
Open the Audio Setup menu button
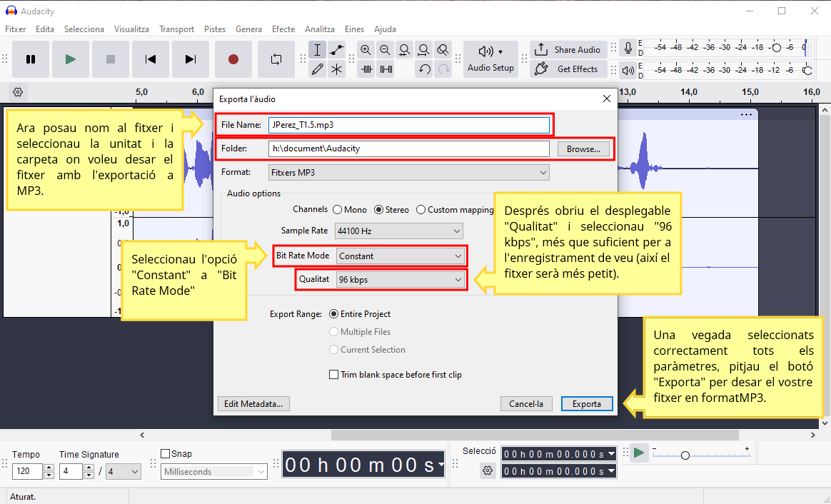(490, 59)
